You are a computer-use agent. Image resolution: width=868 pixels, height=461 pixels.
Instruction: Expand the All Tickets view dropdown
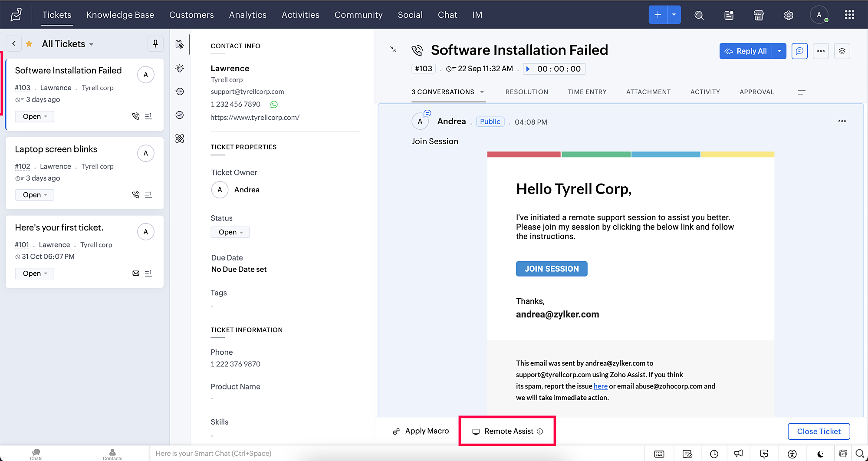coord(91,44)
